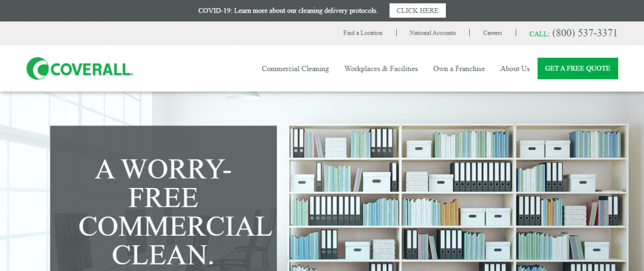Click the green GET A FREE QUOTE button
The width and height of the screenshot is (644, 271).
[x=577, y=69]
